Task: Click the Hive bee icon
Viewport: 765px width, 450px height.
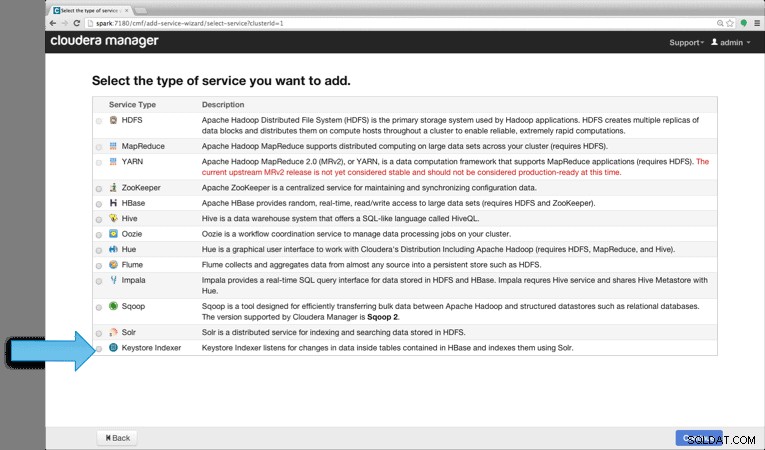Action: [x=113, y=218]
